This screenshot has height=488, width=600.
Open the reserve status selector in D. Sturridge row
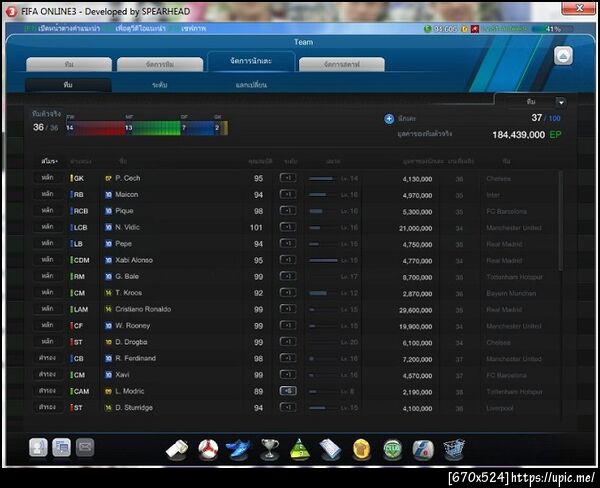[48, 408]
